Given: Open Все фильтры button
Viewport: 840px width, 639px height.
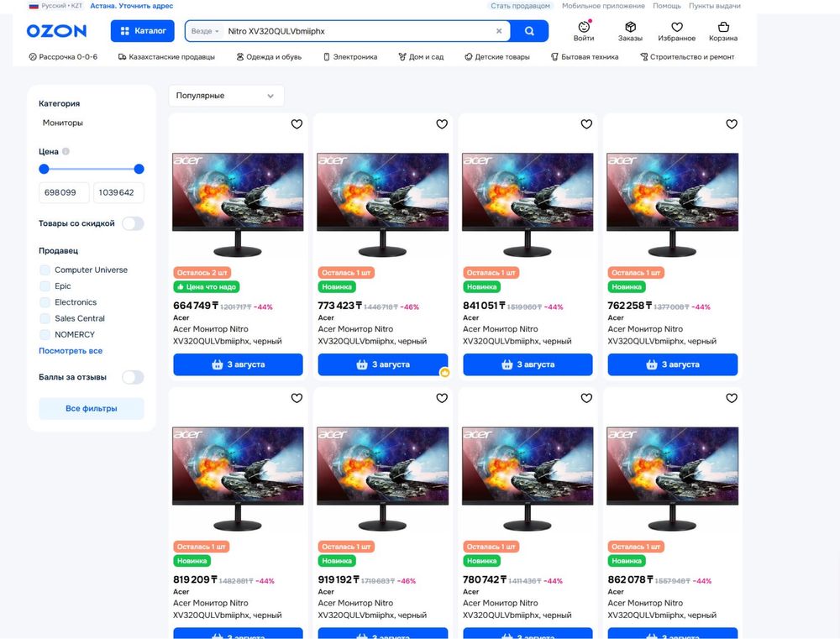Looking at the screenshot, I should pyautogui.click(x=91, y=408).
